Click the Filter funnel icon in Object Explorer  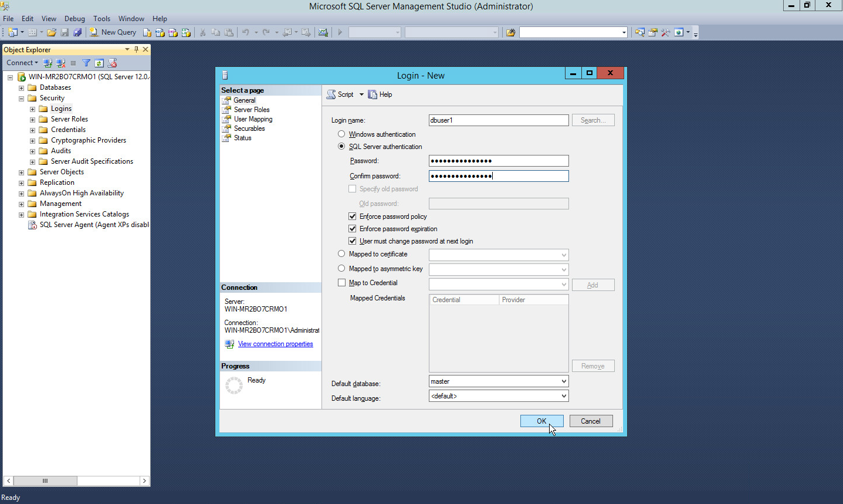pyautogui.click(x=86, y=63)
